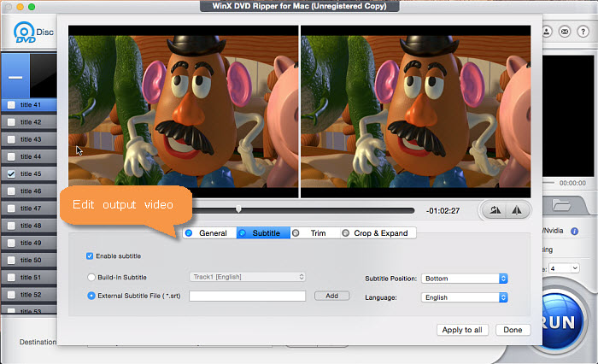Check the title 48 checkbox

[11, 226]
